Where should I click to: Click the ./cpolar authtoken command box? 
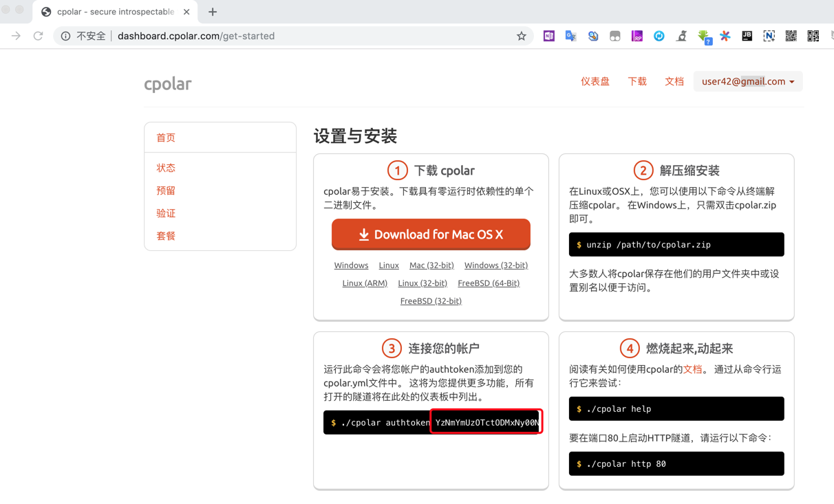click(431, 423)
